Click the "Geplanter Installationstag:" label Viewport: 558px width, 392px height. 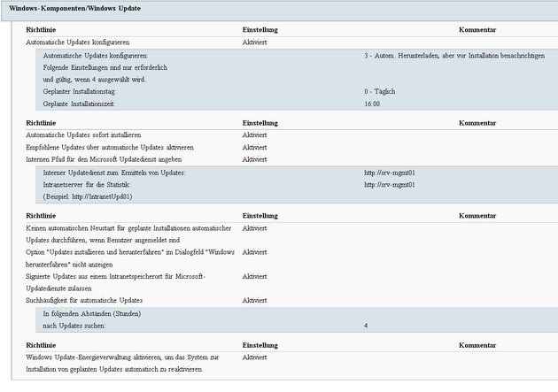pyautogui.click(x=80, y=92)
